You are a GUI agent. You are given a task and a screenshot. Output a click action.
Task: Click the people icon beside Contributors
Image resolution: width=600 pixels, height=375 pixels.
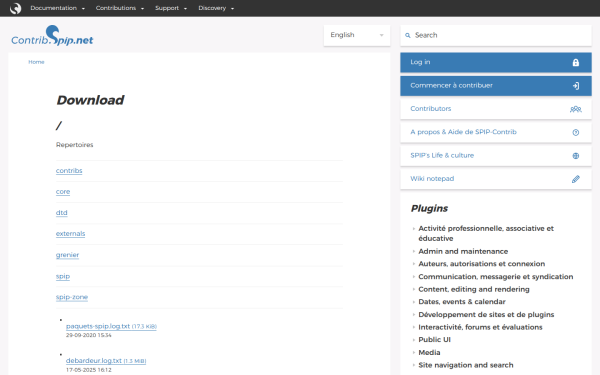coord(576,109)
